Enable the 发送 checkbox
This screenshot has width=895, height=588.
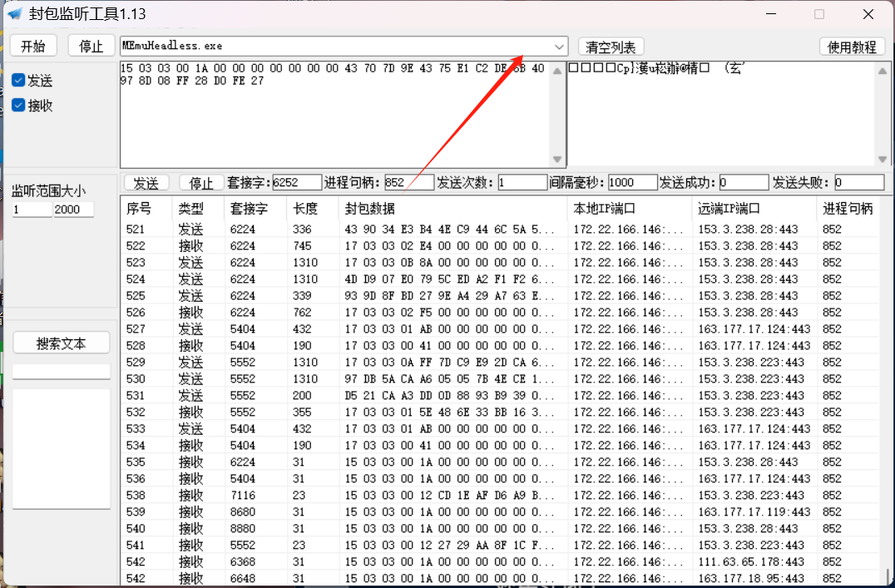tap(18, 80)
